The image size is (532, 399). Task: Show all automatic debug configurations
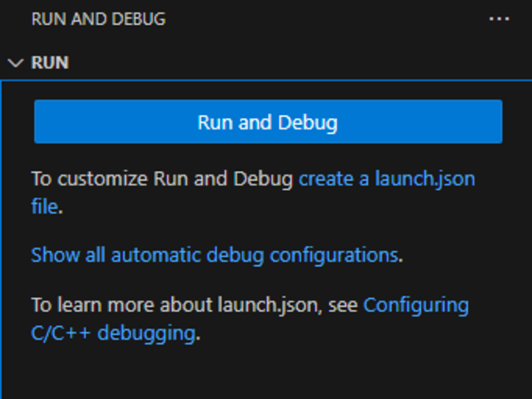(x=214, y=255)
